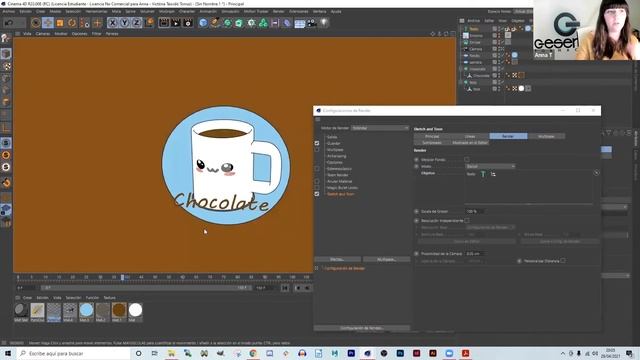640x360 pixels.
Task: Click the green Subdivision Surface generator icon
Action: [227, 23]
